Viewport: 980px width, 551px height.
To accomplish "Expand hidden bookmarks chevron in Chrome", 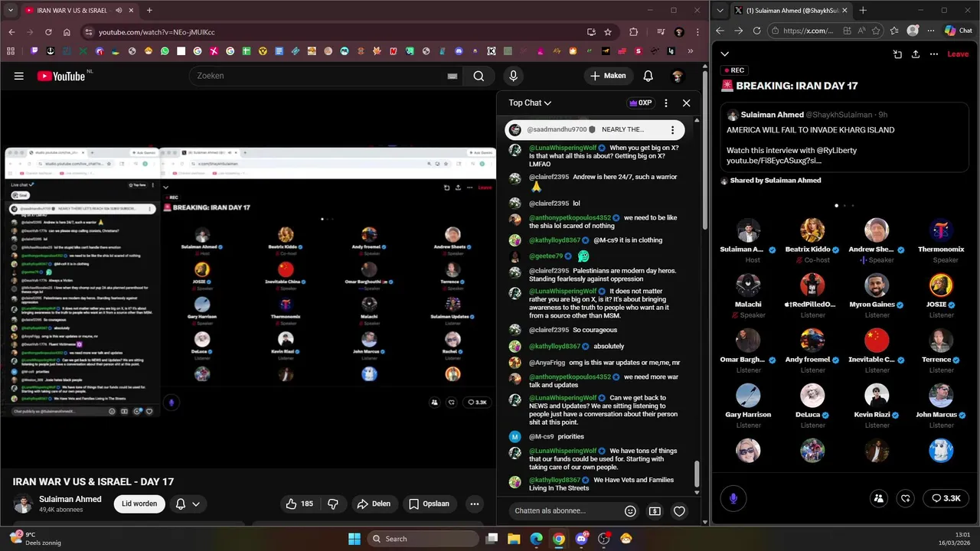I will pyautogui.click(x=691, y=51).
